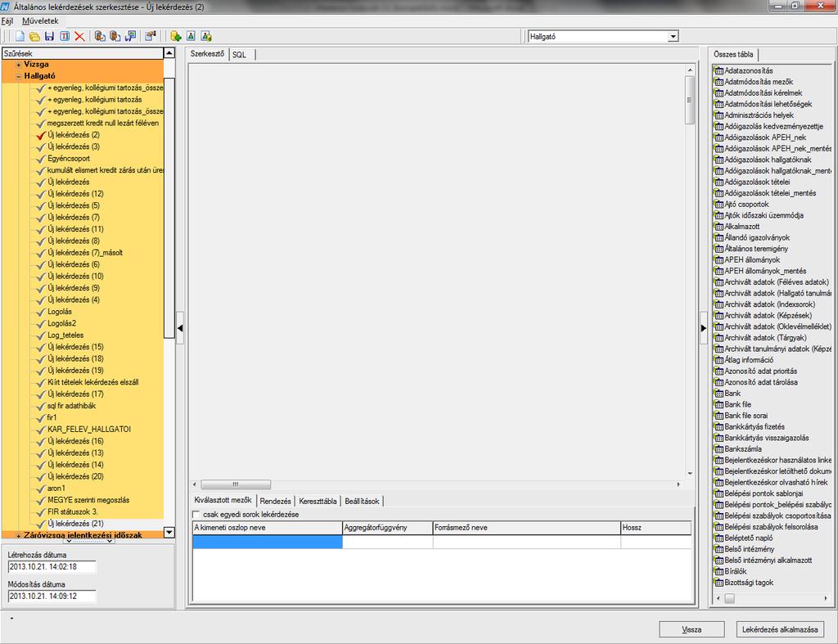This screenshot has height=644, width=838.
Task: Click the table icon beside Bírálók
Action: click(x=719, y=572)
